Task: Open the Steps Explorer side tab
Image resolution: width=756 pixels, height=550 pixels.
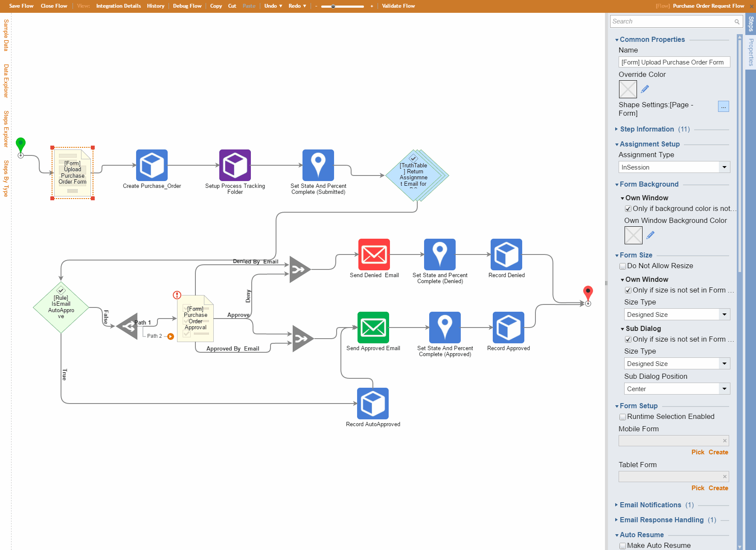Action: coord(6,129)
